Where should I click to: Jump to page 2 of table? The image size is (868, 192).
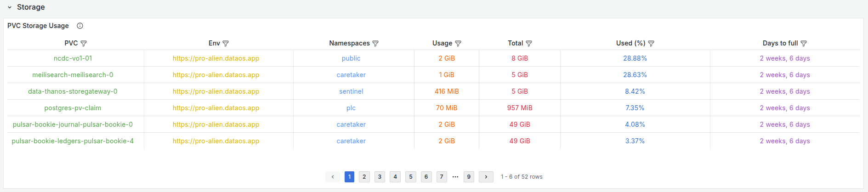pyautogui.click(x=364, y=177)
